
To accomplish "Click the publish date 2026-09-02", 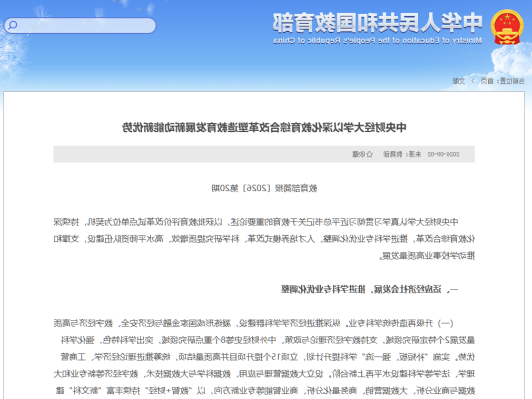I will pos(444,154).
